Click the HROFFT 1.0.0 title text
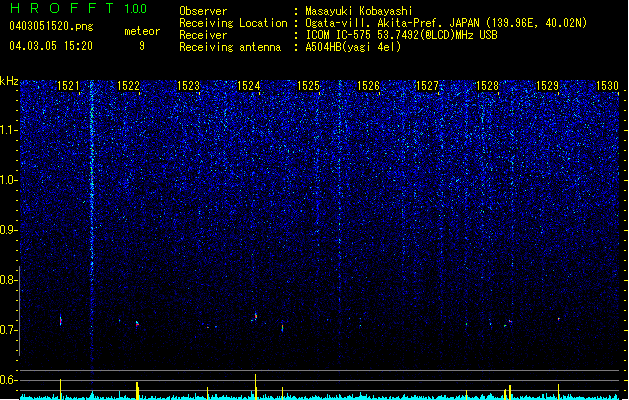 coord(78,8)
